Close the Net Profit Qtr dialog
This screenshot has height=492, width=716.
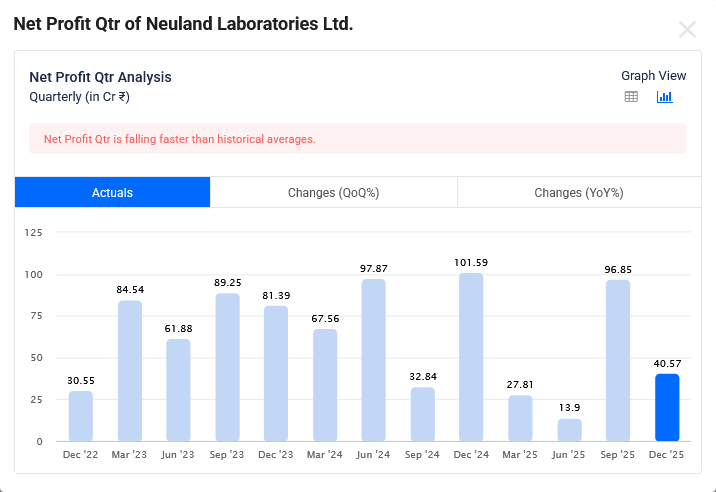[x=687, y=30]
